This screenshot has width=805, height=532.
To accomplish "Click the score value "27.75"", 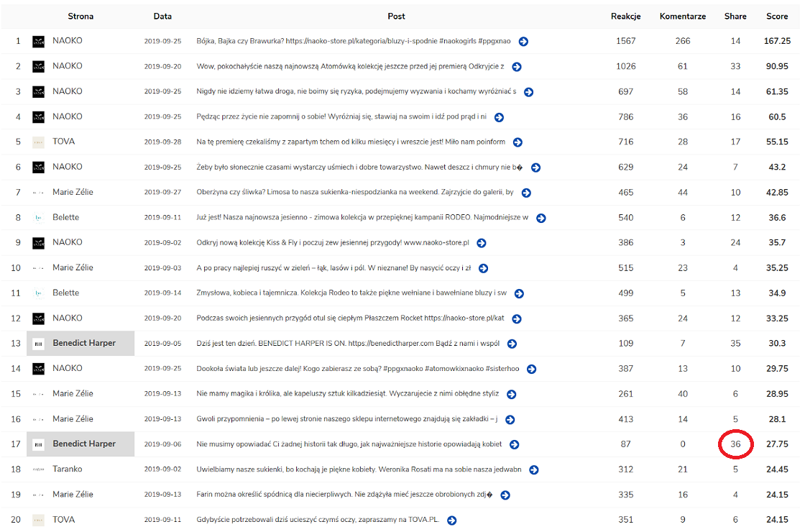I will point(777,444).
